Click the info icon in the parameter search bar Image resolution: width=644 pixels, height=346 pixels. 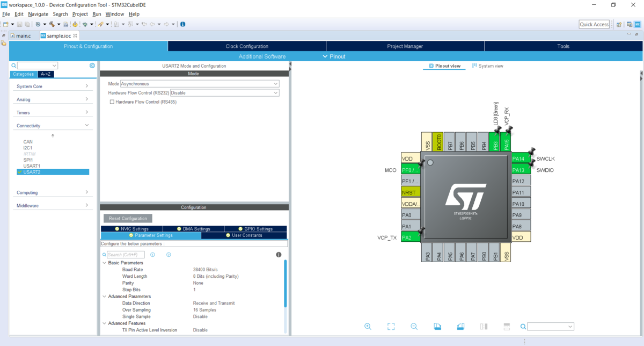(279, 255)
